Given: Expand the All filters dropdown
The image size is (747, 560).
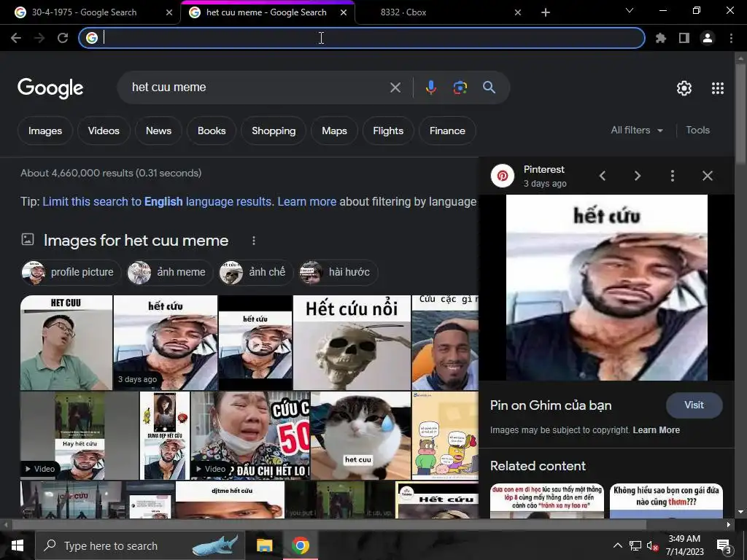Looking at the screenshot, I should [x=637, y=130].
